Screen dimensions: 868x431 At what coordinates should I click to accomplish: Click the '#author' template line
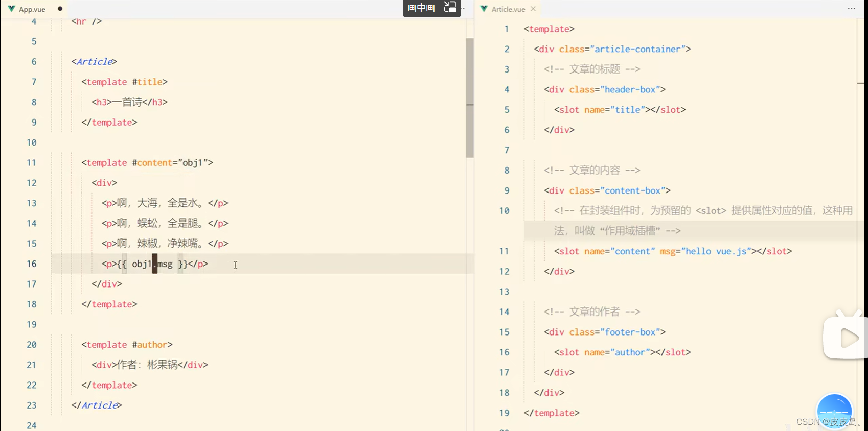pyautogui.click(x=127, y=345)
